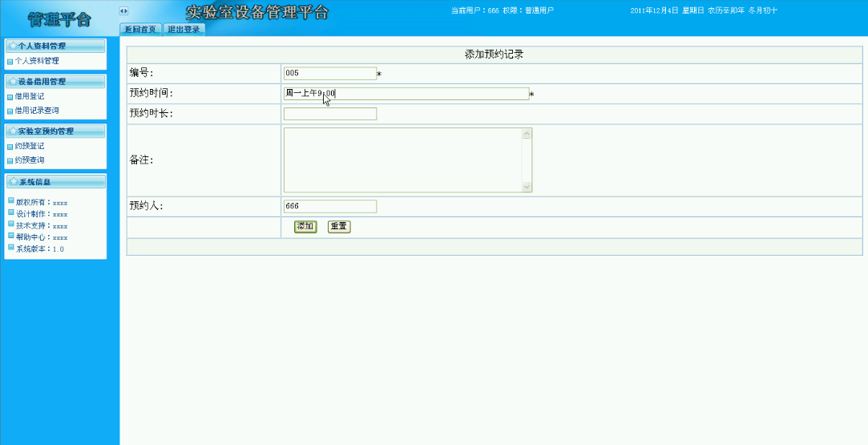
Task: Click the 预约人 label
Action: coord(147,206)
